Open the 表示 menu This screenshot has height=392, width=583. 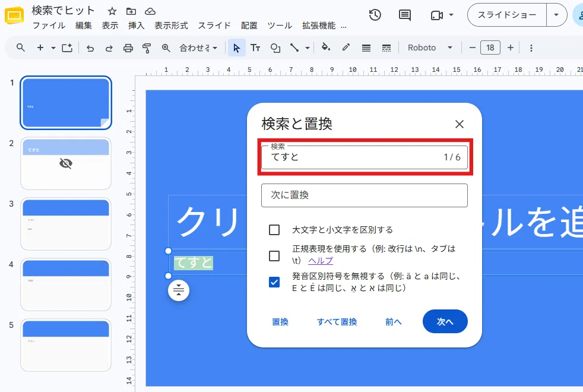pos(110,26)
